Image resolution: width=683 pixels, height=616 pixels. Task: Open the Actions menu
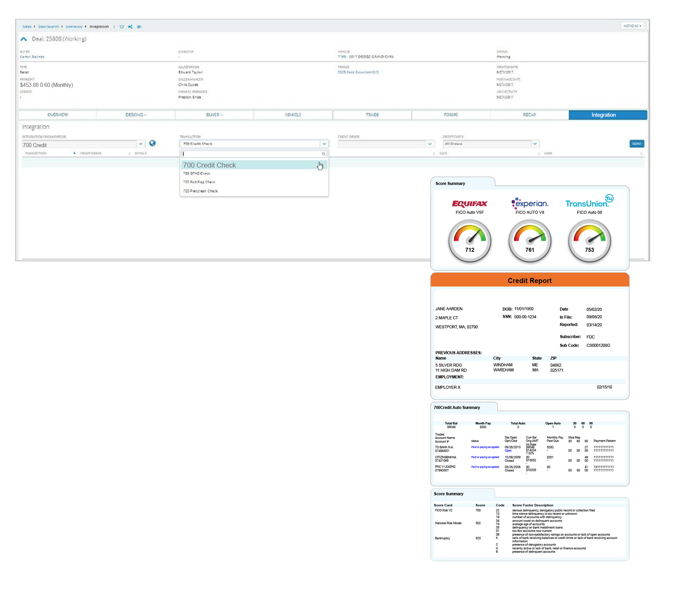click(x=632, y=26)
